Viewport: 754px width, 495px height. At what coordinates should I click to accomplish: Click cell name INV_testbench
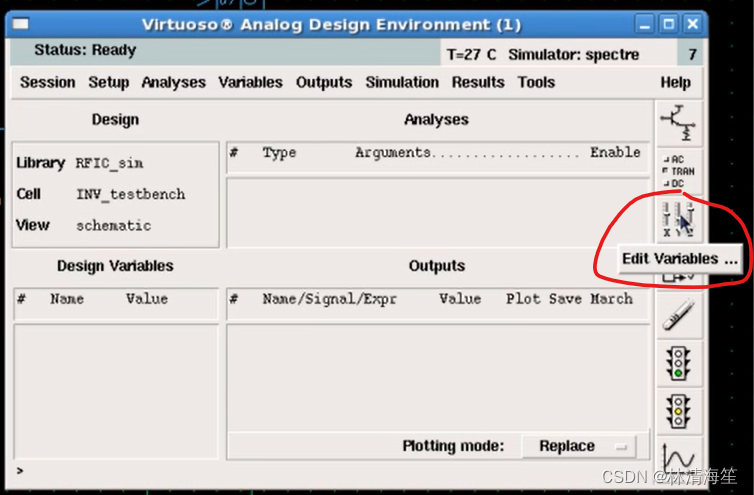tap(130, 194)
